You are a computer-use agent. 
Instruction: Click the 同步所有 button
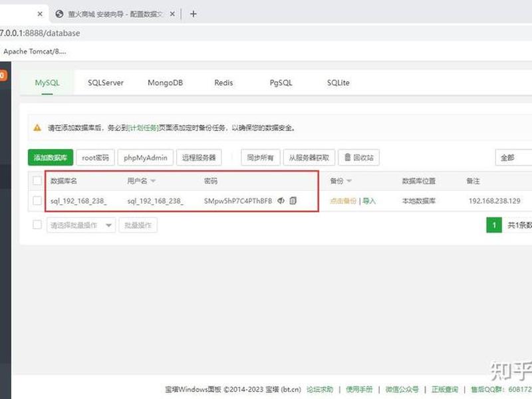pyautogui.click(x=261, y=158)
